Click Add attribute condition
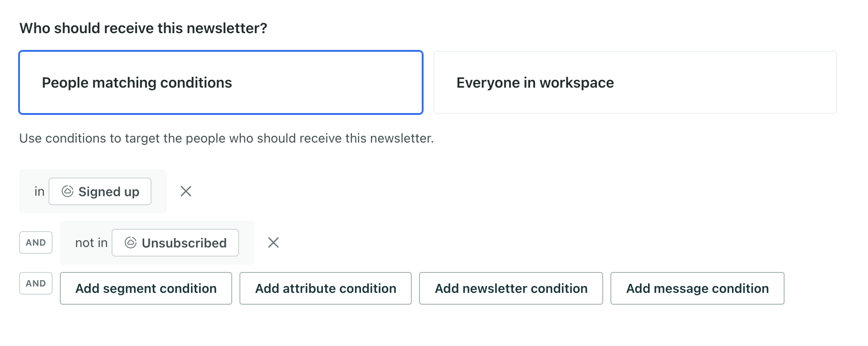This screenshot has height=346, width=868. tap(326, 288)
